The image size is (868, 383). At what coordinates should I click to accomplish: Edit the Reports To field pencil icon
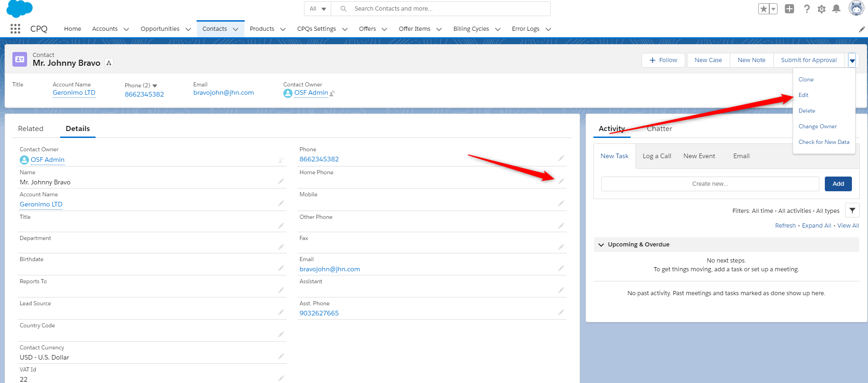point(281,290)
